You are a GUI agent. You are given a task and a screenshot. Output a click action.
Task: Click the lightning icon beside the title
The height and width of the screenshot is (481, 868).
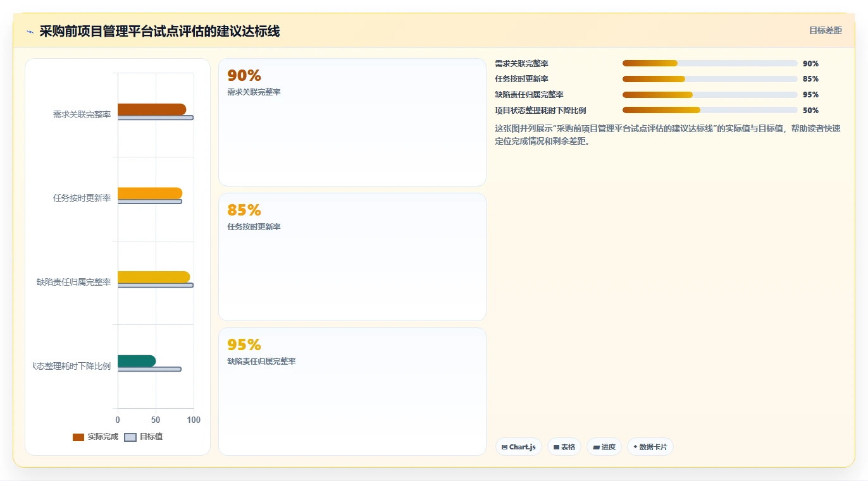30,32
